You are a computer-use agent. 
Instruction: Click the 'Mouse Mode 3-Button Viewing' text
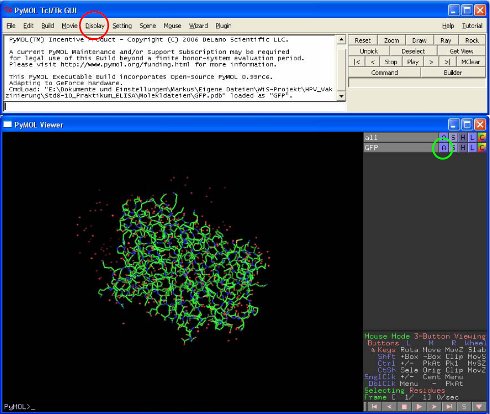425,336
